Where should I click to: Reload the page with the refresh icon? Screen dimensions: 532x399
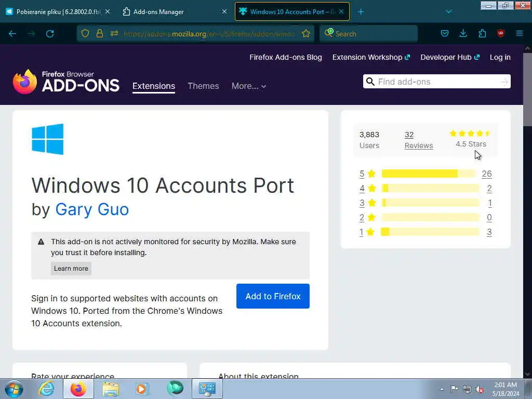pos(50,34)
